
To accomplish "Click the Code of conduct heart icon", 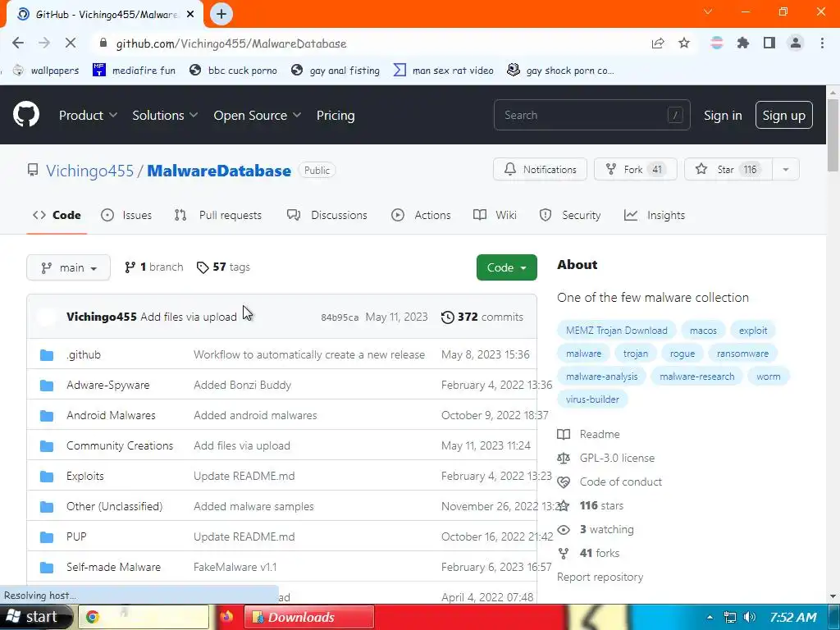I will click(x=564, y=482).
